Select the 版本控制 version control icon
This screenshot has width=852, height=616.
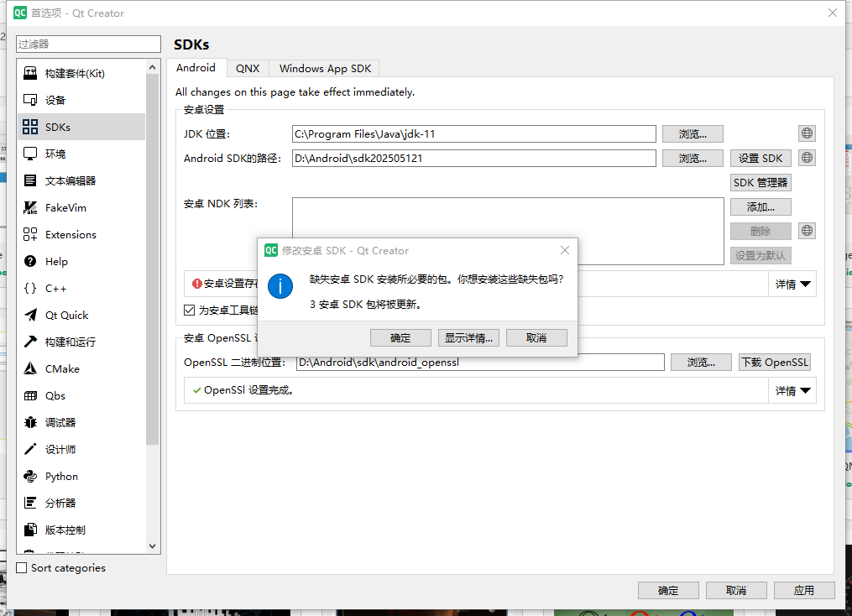pos(30,530)
